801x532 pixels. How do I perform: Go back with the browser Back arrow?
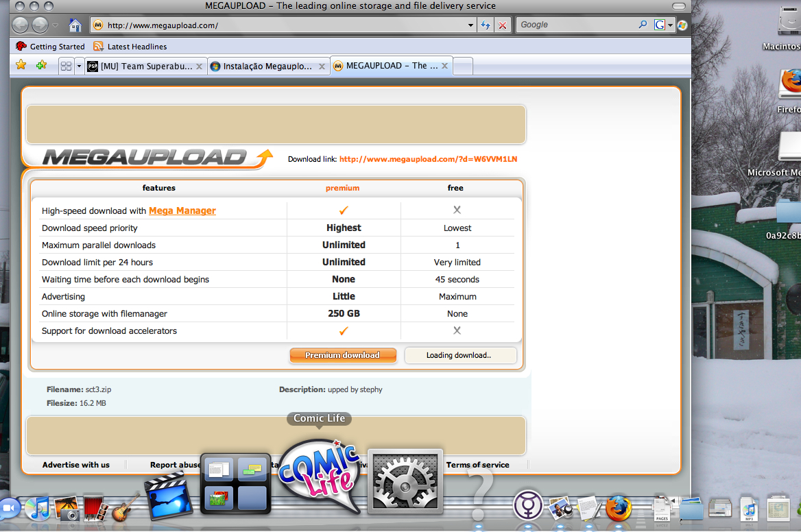[21, 25]
